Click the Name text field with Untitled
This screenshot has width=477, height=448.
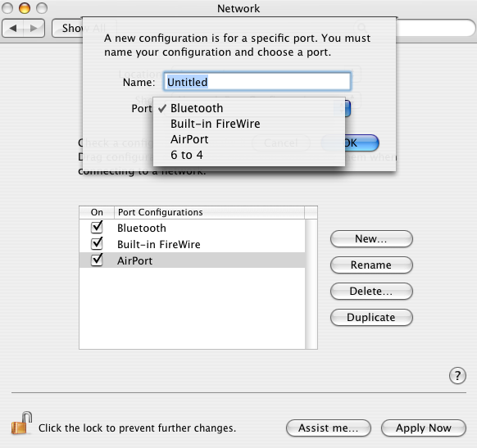click(257, 81)
